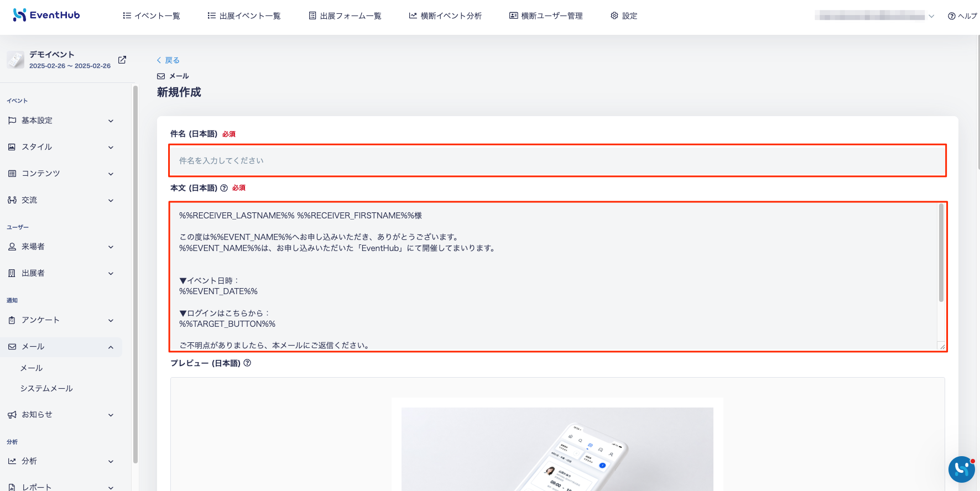Expand the スタイル section

click(x=111, y=148)
